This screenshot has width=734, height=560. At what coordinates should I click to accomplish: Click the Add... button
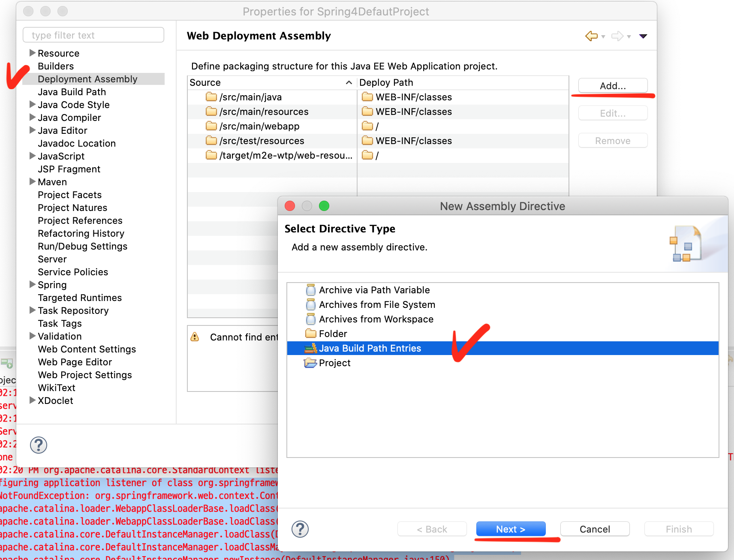click(x=613, y=86)
